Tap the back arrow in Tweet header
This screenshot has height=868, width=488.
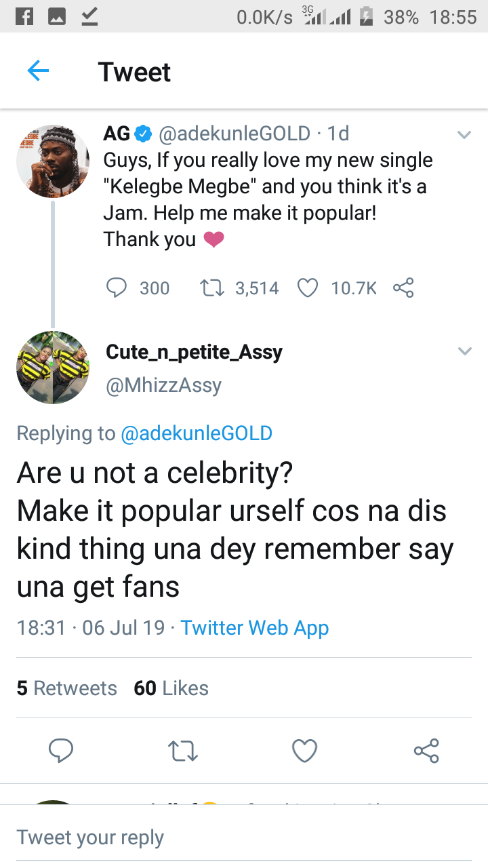[38, 71]
